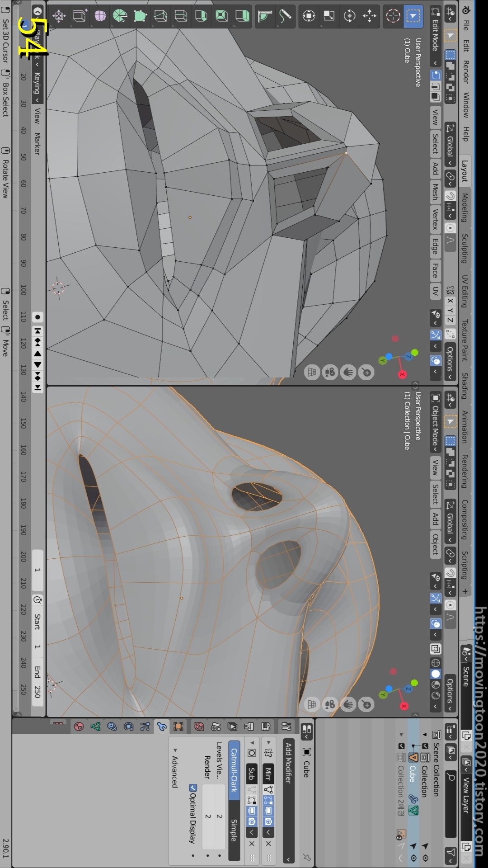Switch to the Sculpting workspace tab
488x868 pixels.
(x=465, y=248)
